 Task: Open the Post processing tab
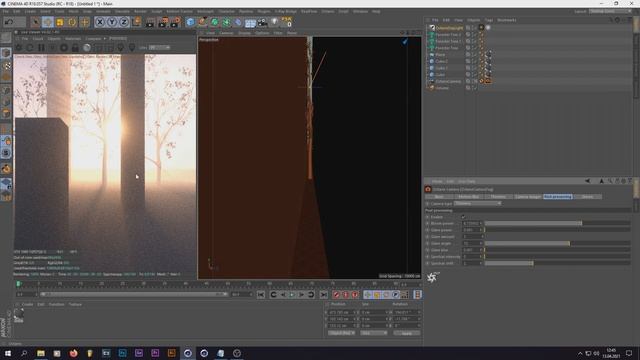[x=558, y=197]
